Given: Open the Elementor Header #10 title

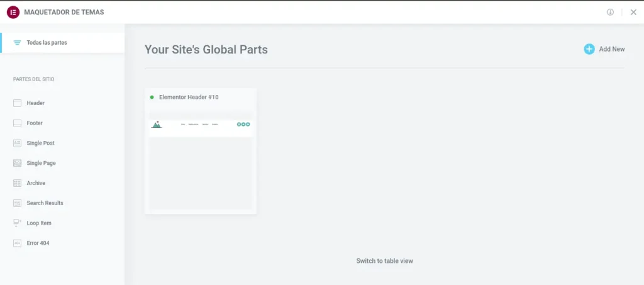Looking at the screenshot, I should 189,98.
